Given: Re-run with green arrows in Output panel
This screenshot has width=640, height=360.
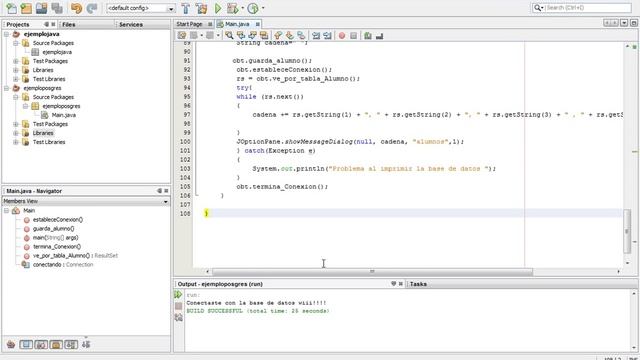Looking at the screenshot, I should click(178, 294).
